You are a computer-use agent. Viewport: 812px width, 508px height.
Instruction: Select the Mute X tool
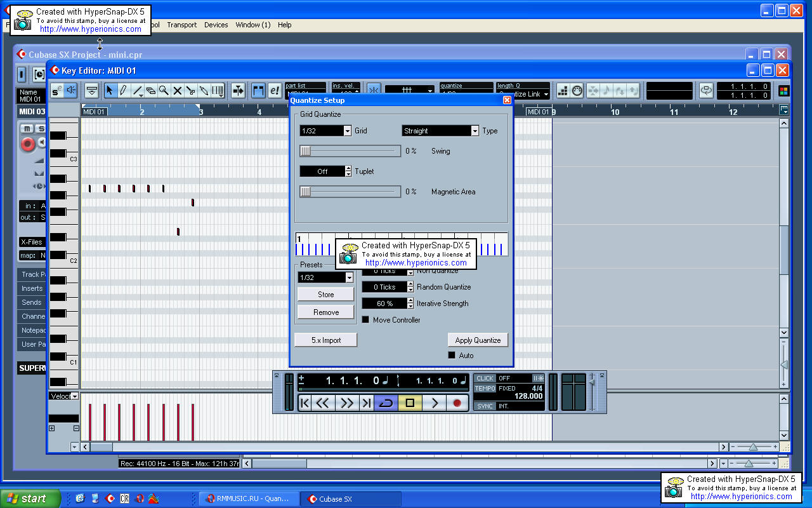[x=178, y=91]
